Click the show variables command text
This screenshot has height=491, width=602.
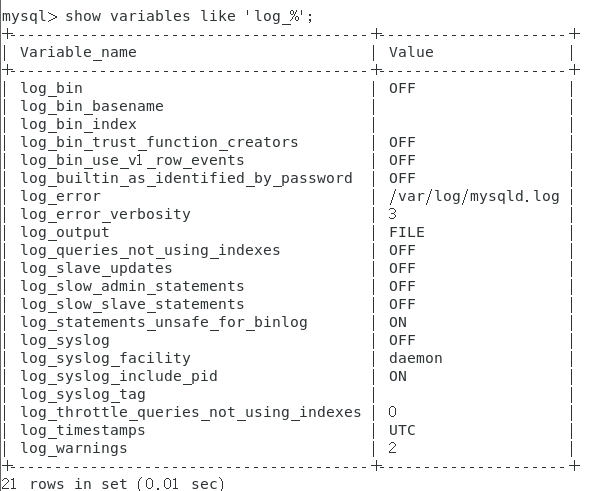coord(179,15)
